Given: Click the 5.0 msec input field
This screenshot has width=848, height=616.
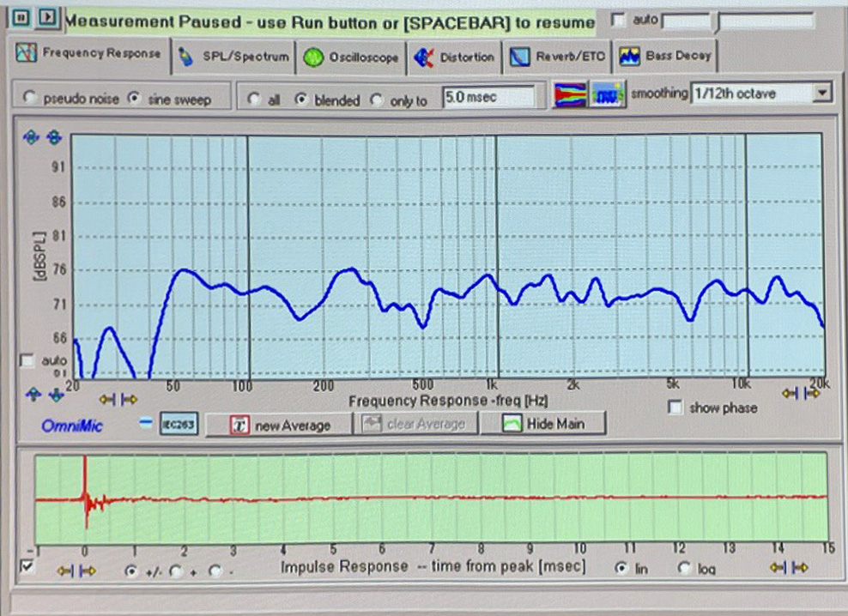Looking at the screenshot, I should [493, 97].
